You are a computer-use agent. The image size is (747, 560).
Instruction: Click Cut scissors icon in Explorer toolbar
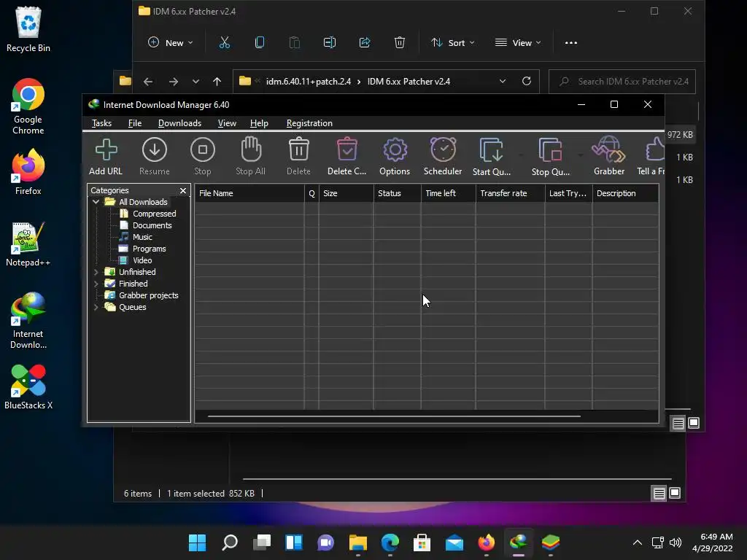(225, 43)
